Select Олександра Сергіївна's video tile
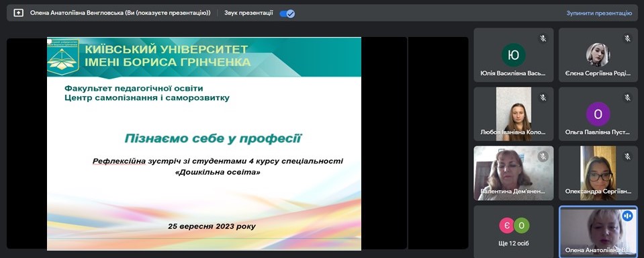Image resolution: width=644 pixels, height=258 pixels. tap(598, 173)
